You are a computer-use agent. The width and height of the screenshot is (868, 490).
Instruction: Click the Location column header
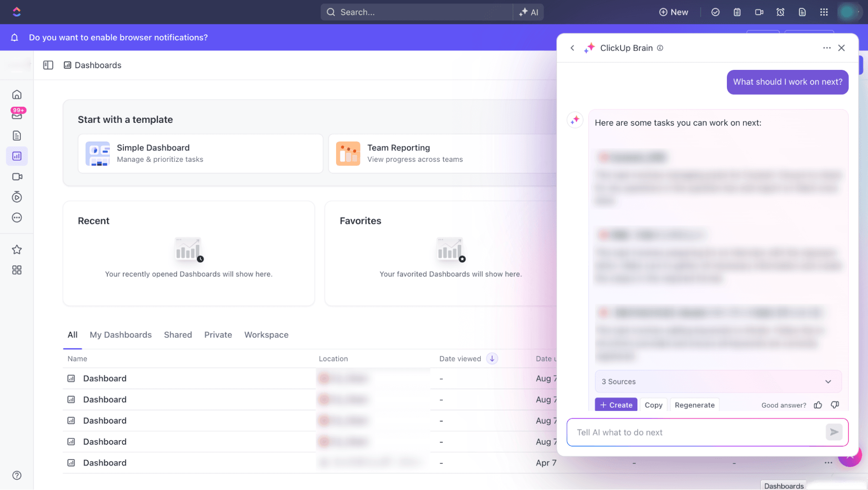[x=333, y=359]
